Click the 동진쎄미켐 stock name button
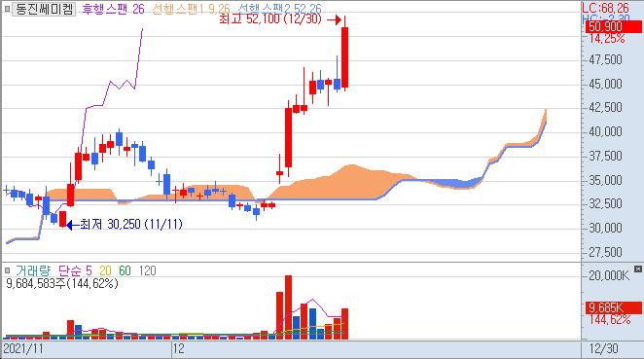 tap(44, 9)
